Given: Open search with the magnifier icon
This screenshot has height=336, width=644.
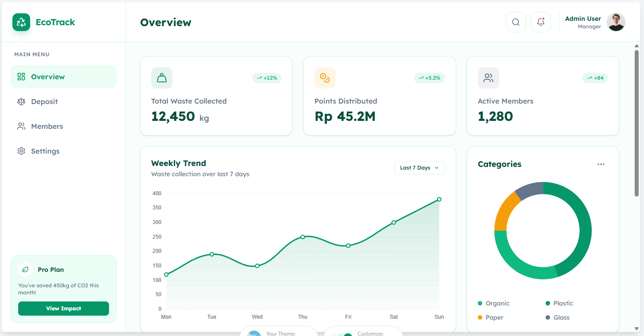Looking at the screenshot, I should pyautogui.click(x=515, y=22).
